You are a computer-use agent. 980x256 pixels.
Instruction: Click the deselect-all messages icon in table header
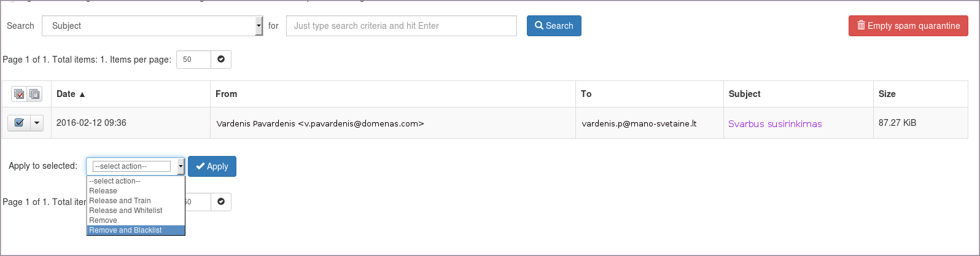[x=34, y=94]
